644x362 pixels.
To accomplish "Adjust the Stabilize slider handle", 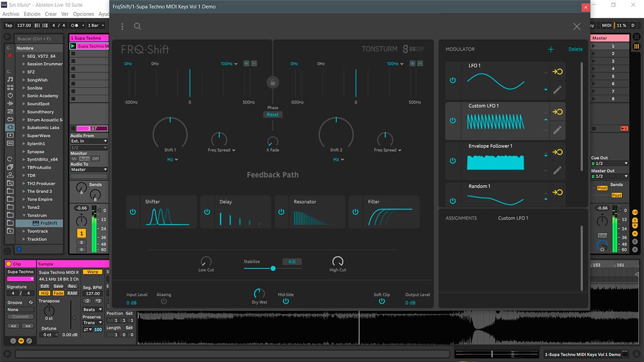I will click(x=273, y=268).
